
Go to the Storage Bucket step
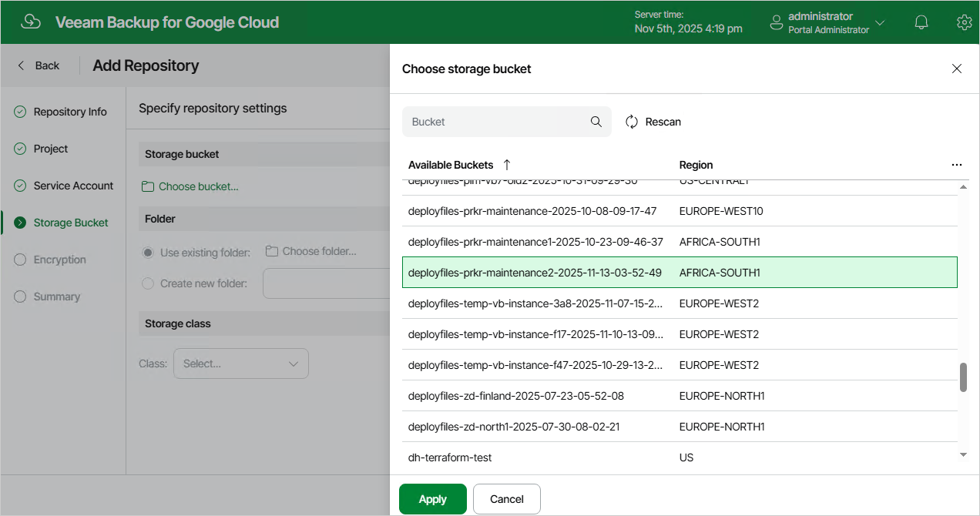[71, 223]
